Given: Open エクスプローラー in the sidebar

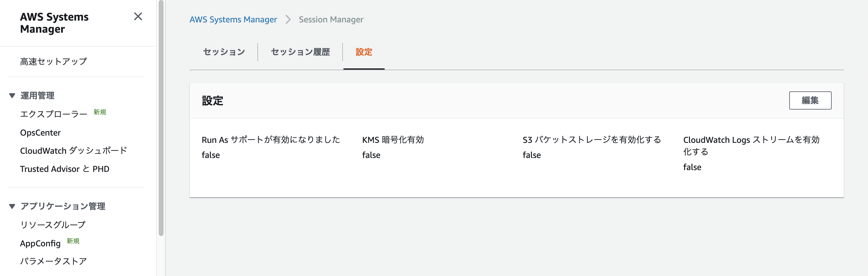Looking at the screenshot, I should point(54,114).
